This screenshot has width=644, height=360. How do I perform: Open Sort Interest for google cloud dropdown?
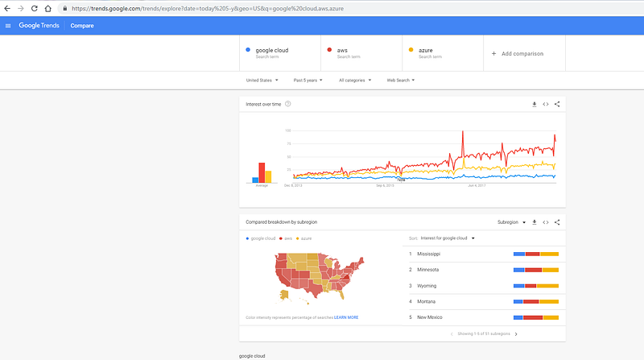(x=448, y=238)
